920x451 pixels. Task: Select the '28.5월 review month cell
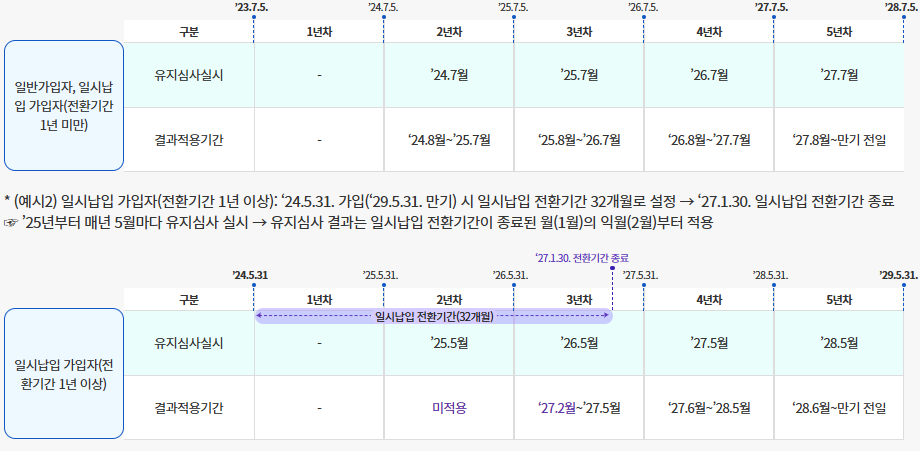pos(839,343)
